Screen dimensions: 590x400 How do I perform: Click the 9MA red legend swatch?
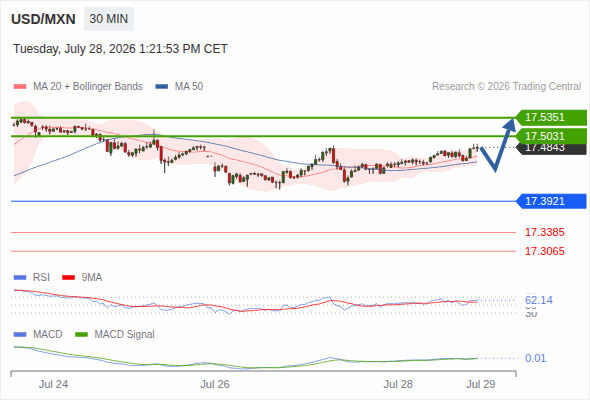[68, 278]
